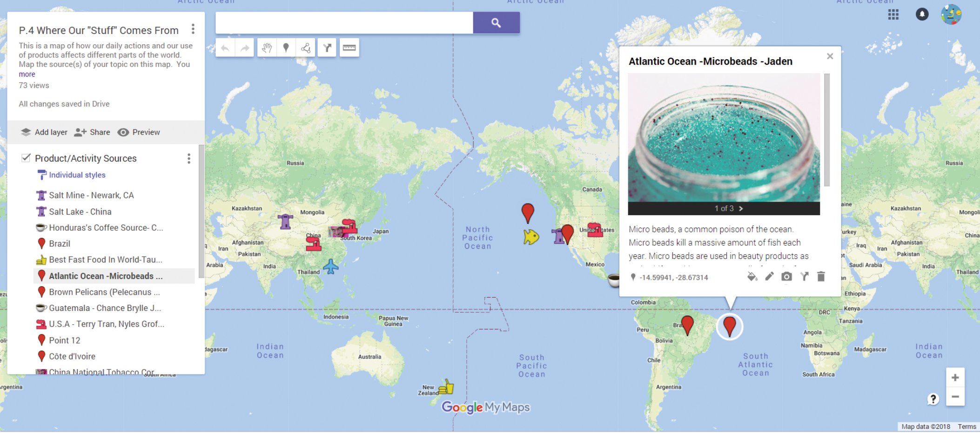Screen dimensions: 980x433
Task: Open Google notifications bell
Action: [922, 14]
